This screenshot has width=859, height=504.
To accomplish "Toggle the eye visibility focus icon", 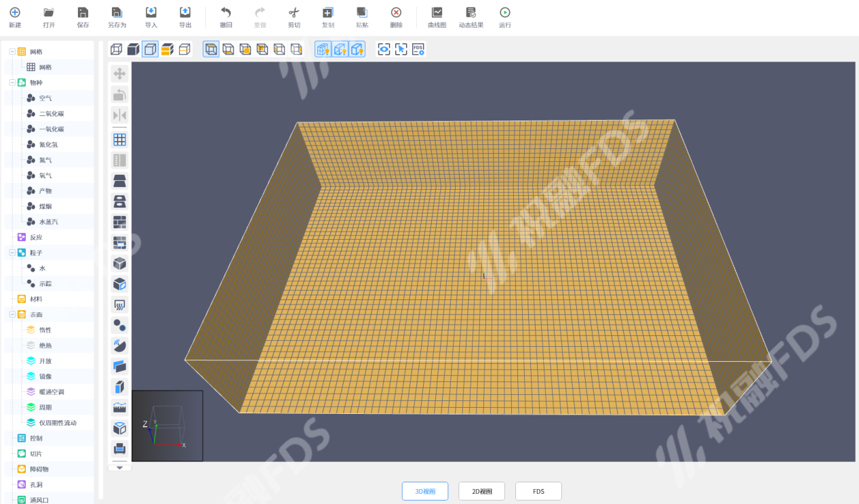I will point(384,49).
